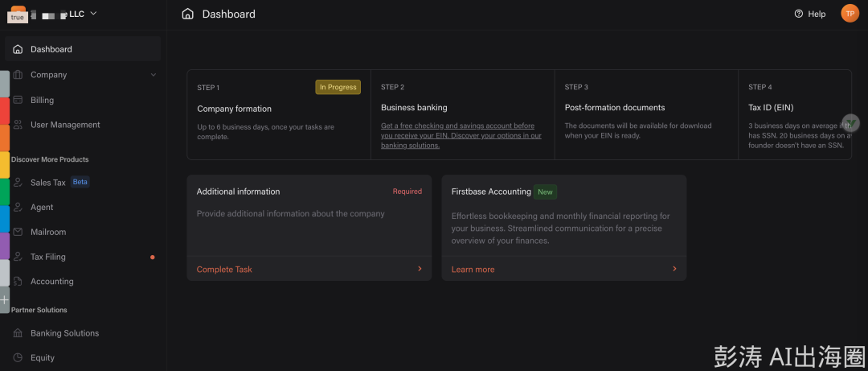
Task: Open the TP user avatar
Action: 850,14
